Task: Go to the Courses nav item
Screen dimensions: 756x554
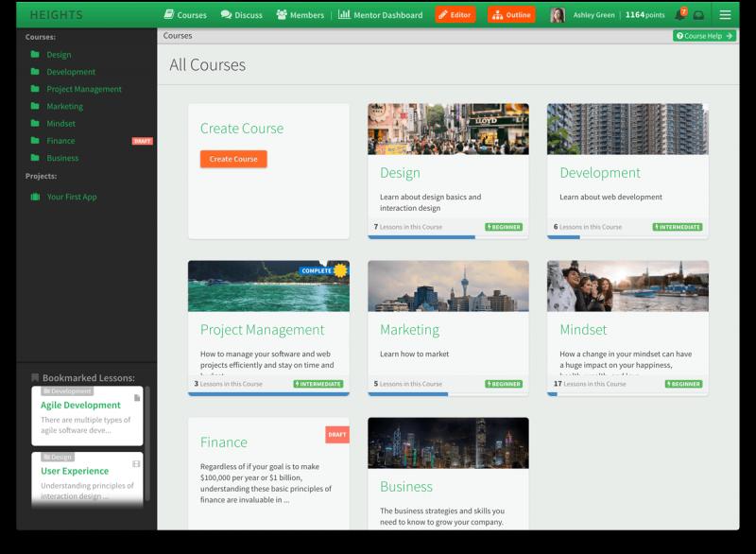Action: coord(185,15)
